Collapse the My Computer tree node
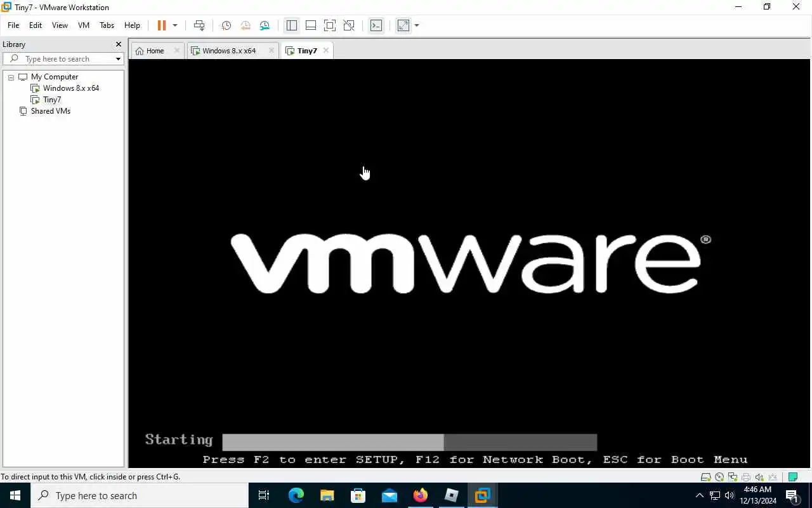 pos(11,77)
